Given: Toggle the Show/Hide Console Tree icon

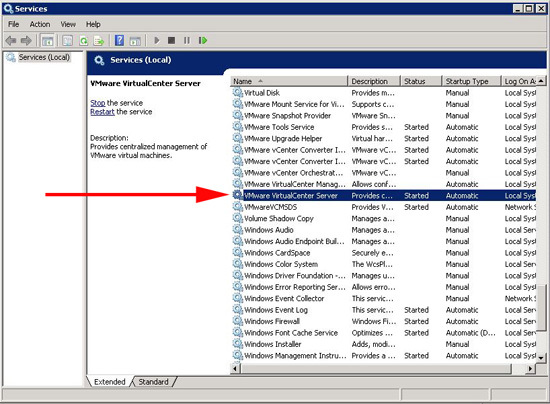Looking at the screenshot, I should (47, 41).
